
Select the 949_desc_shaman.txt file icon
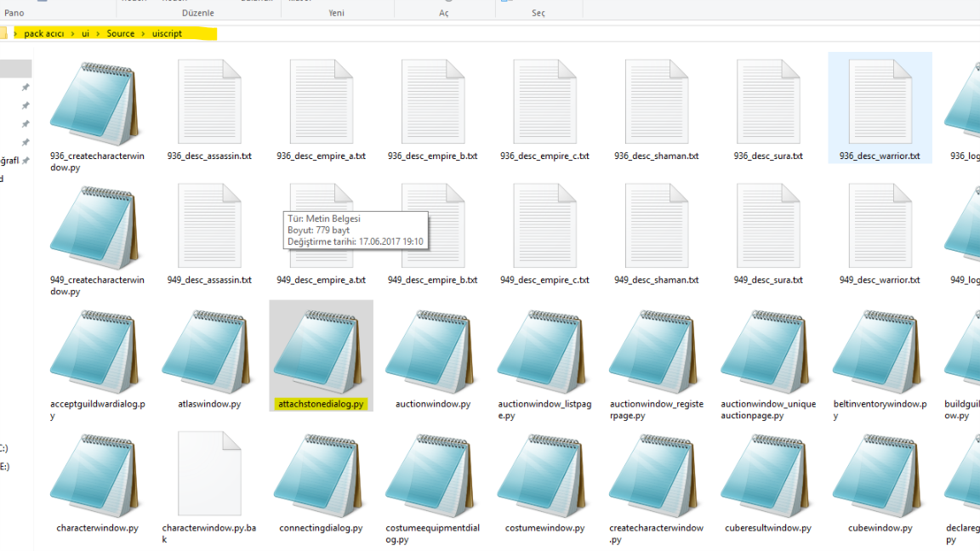656,225
